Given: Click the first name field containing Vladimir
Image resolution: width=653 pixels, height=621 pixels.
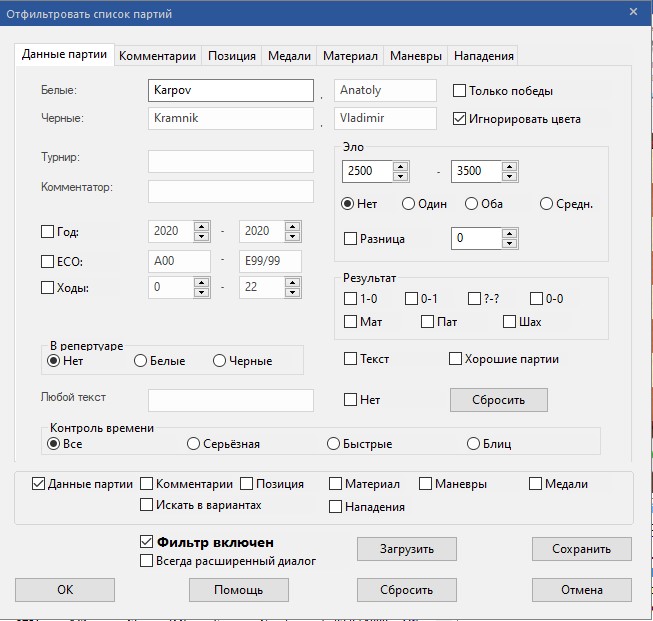Looking at the screenshot, I should click(385, 118).
